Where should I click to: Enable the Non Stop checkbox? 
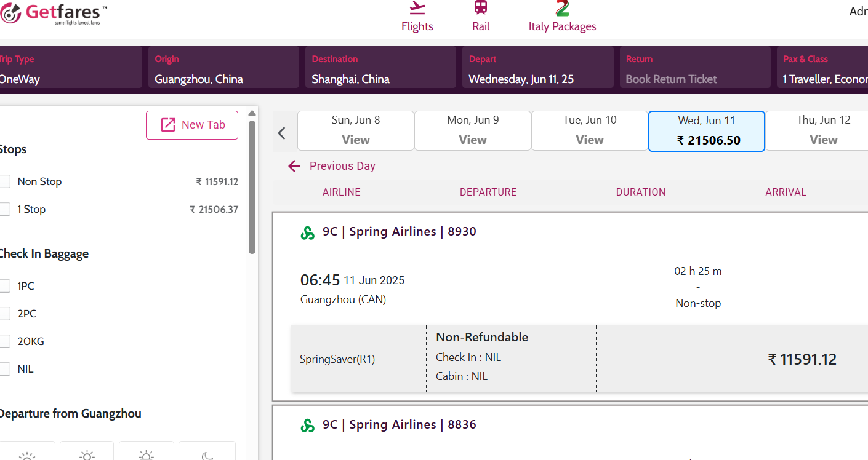[x=6, y=181]
